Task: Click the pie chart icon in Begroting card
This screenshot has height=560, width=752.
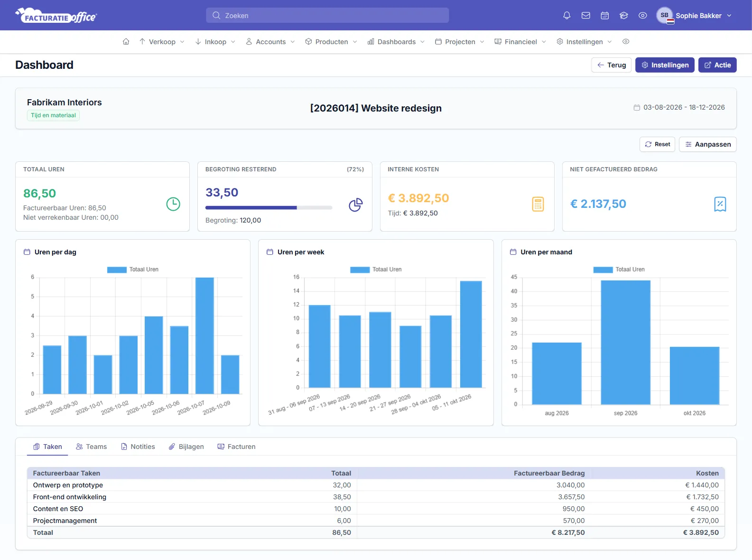Action: click(x=356, y=205)
